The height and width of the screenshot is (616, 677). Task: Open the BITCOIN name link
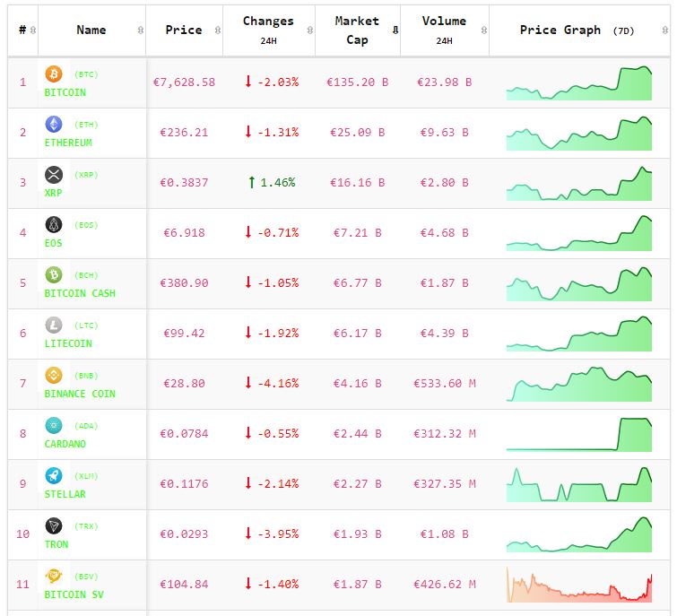65,92
